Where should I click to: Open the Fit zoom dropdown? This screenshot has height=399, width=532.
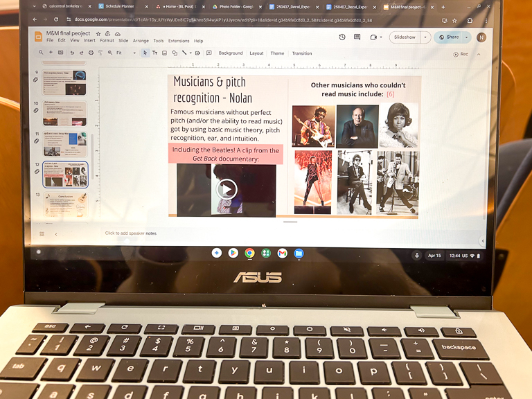pos(126,53)
